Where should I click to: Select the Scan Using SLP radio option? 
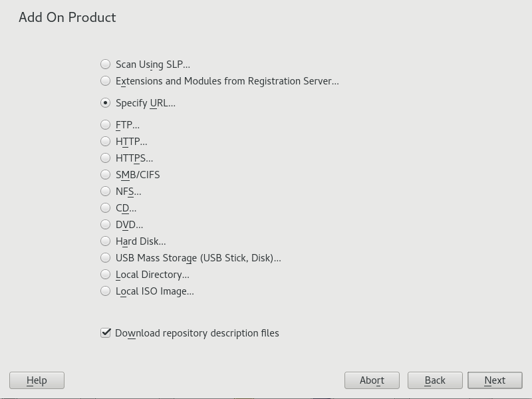coord(106,65)
